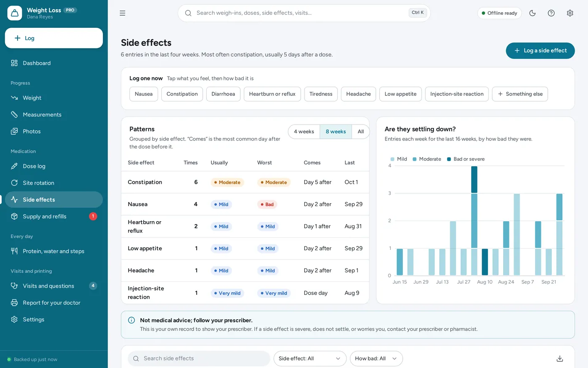Select the 4 weeks range

pos(304,132)
